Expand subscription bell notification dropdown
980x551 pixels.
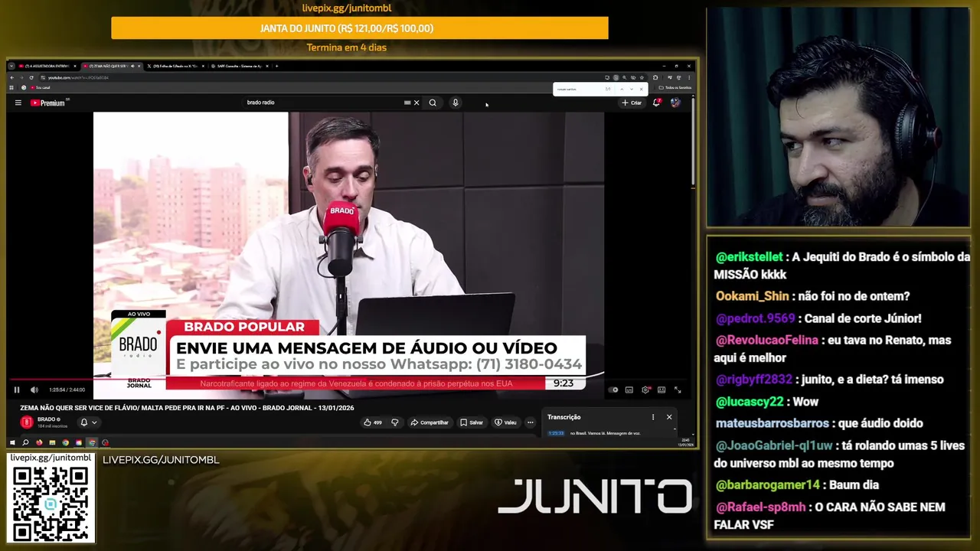tap(88, 422)
